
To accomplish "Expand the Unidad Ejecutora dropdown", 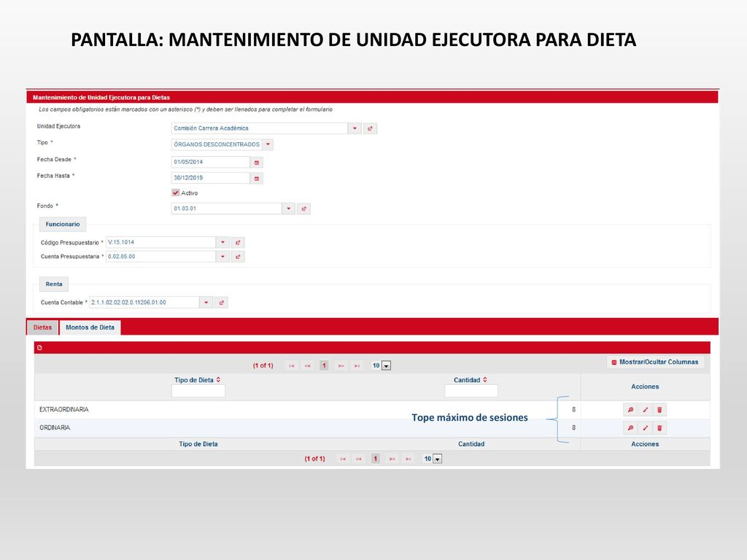I will tap(355, 128).
